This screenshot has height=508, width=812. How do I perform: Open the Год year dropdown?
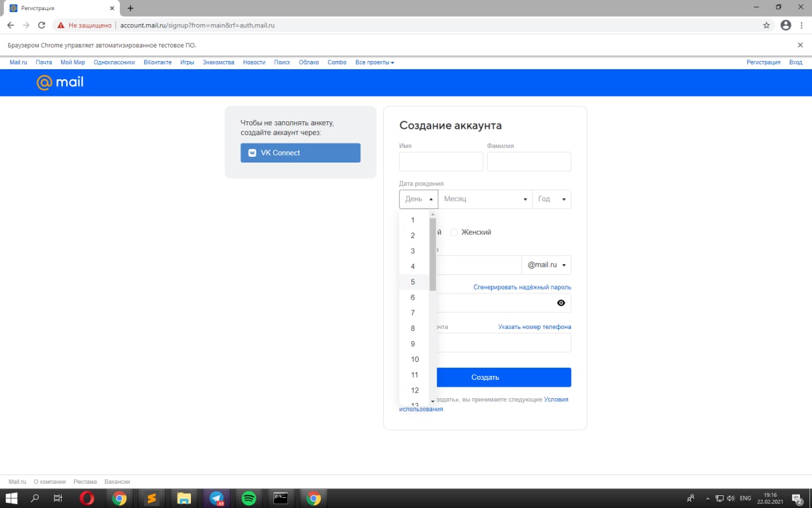552,199
